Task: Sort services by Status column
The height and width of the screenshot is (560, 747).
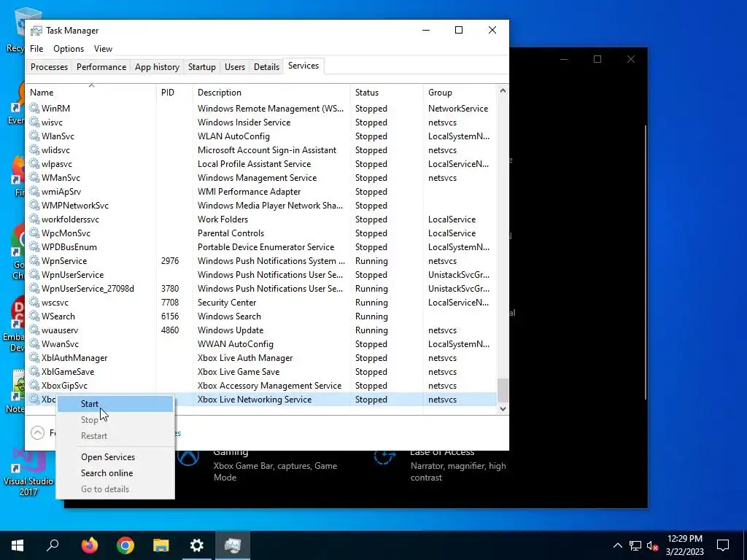Action: (x=387, y=93)
